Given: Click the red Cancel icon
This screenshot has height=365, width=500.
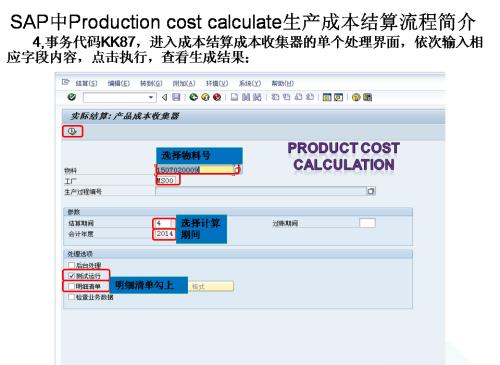Looking at the screenshot, I should click(217, 97).
